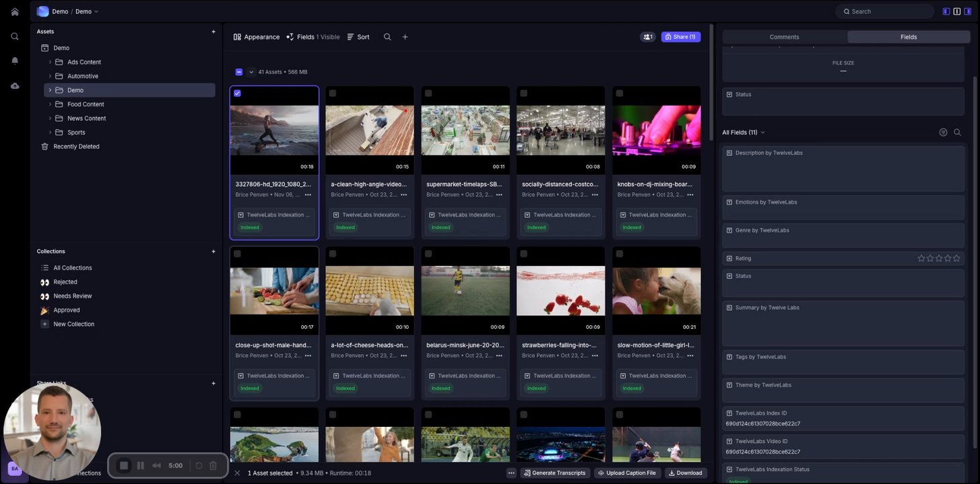The image size is (980, 484).
Task: Click the cloud upload icon in the left rail
Action: coord(15,85)
